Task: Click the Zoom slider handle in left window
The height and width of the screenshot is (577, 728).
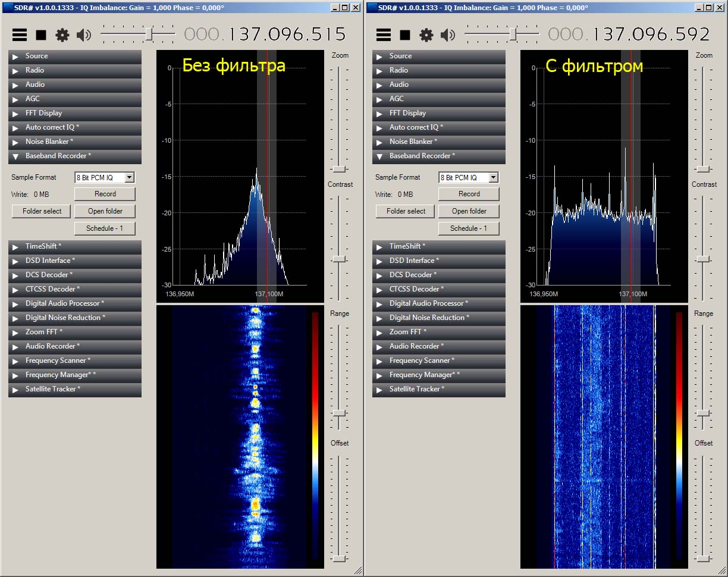Action: pos(340,169)
